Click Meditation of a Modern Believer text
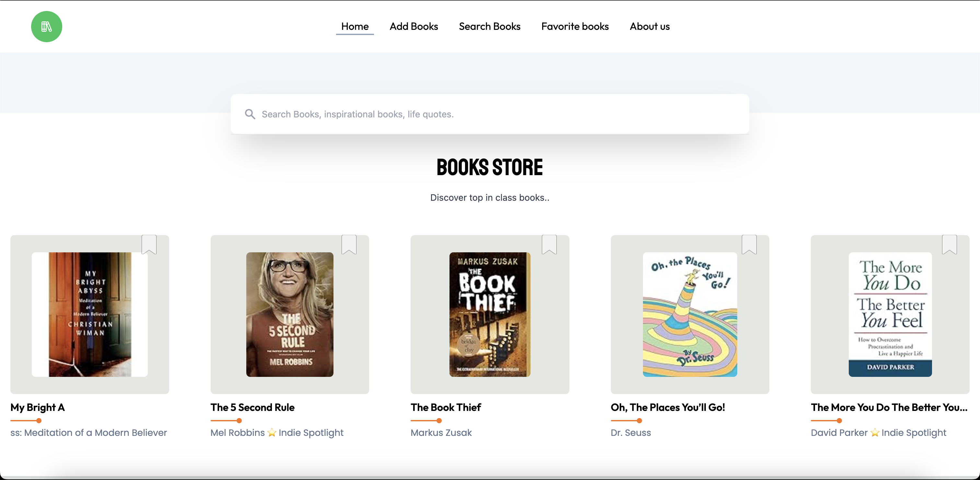Image resolution: width=980 pixels, height=480 pixels. pyautogui.click(x=89, y=433)
